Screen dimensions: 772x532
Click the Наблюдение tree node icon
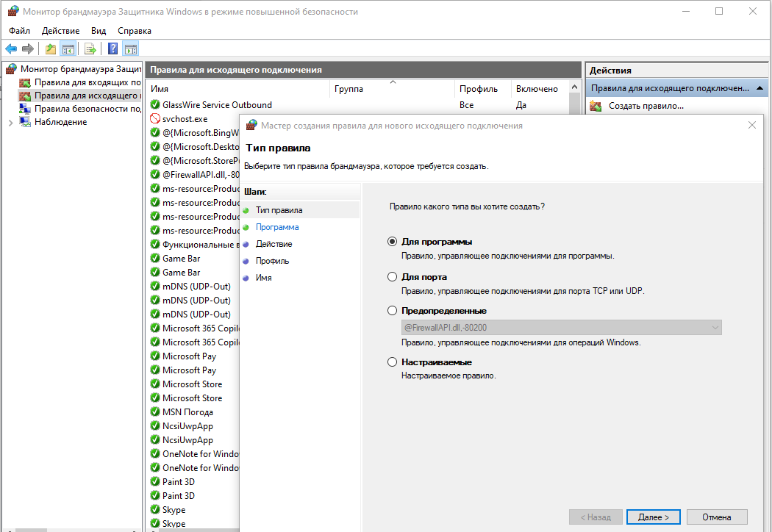24,121
